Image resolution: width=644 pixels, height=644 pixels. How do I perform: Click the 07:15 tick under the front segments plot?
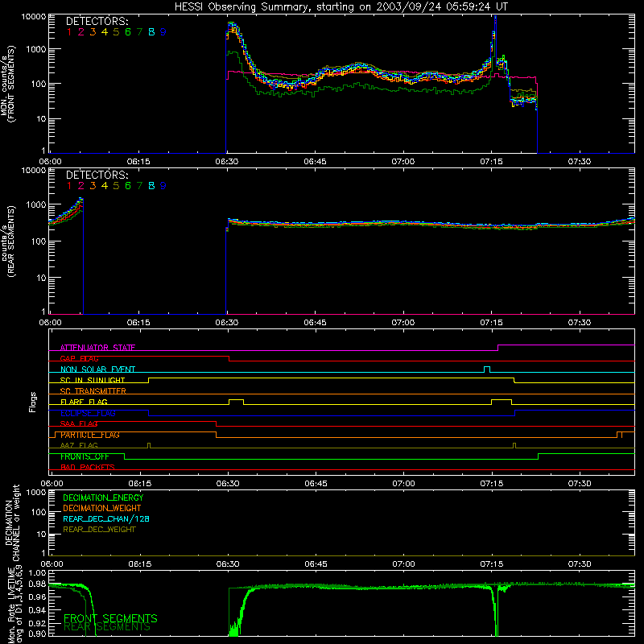(x=491, y=162)
